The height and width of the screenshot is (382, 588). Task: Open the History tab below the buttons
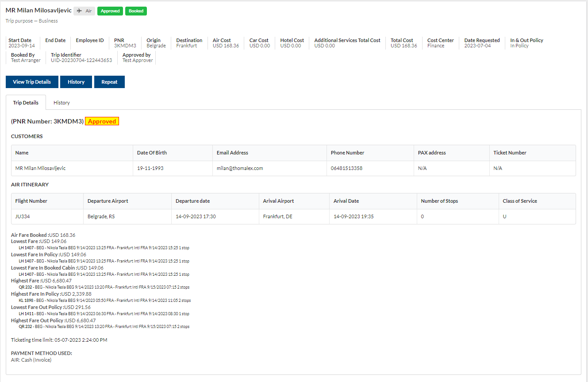point(61,103)
